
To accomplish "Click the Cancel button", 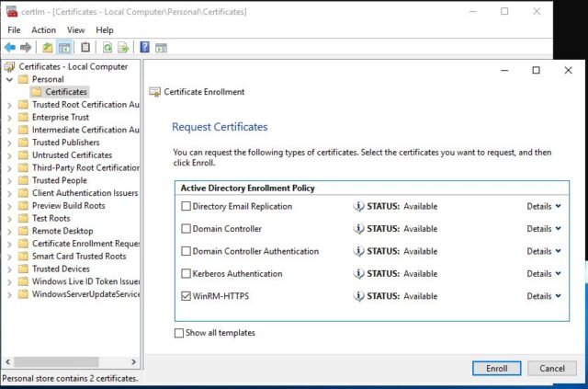I will 552,369.
